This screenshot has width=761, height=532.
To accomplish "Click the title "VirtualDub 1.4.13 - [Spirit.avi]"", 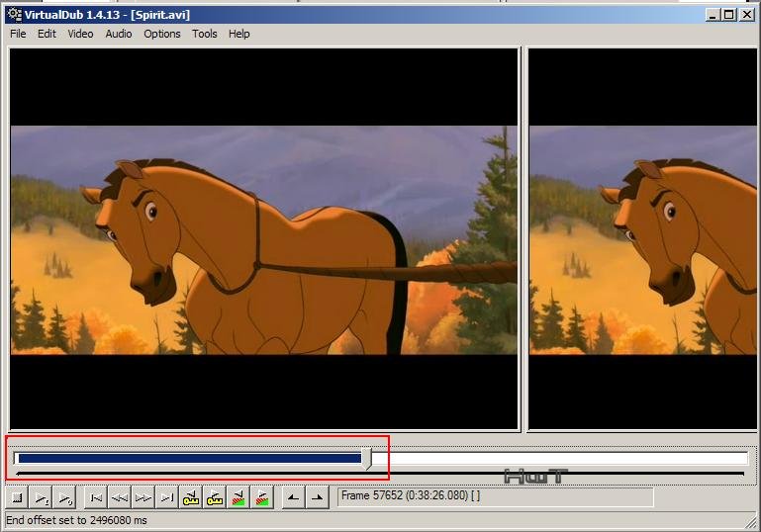I will click(107, 15).
